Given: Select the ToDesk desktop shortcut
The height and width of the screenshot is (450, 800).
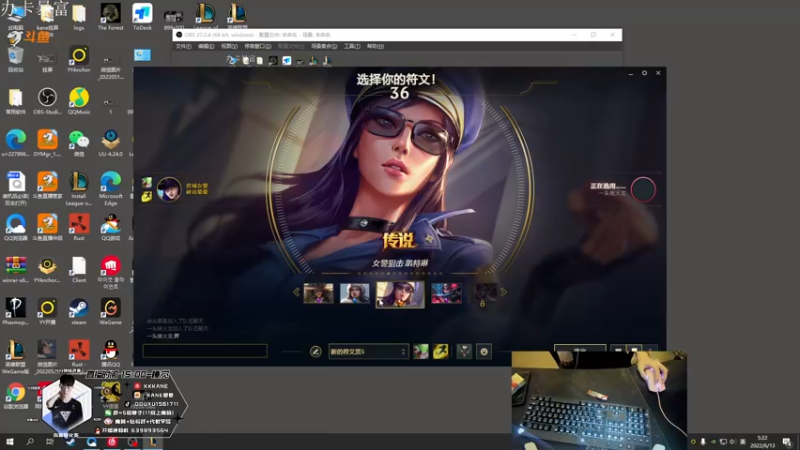Looking at the screenshot, I should [142, 17].
